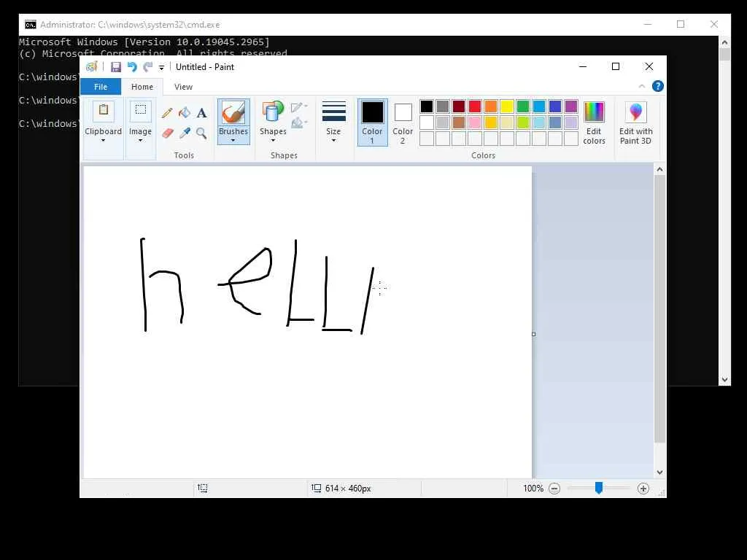Maximize the Paint window
This screenshot has height=560, width=747.
point(616,66)
